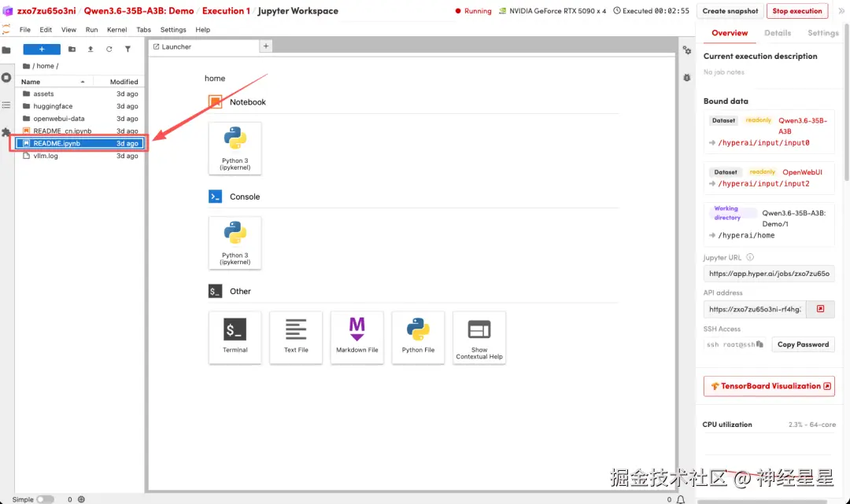Screen dimensions: 850x504
Task: Toggle the file filter funnel icon
Action: [128, 50]
